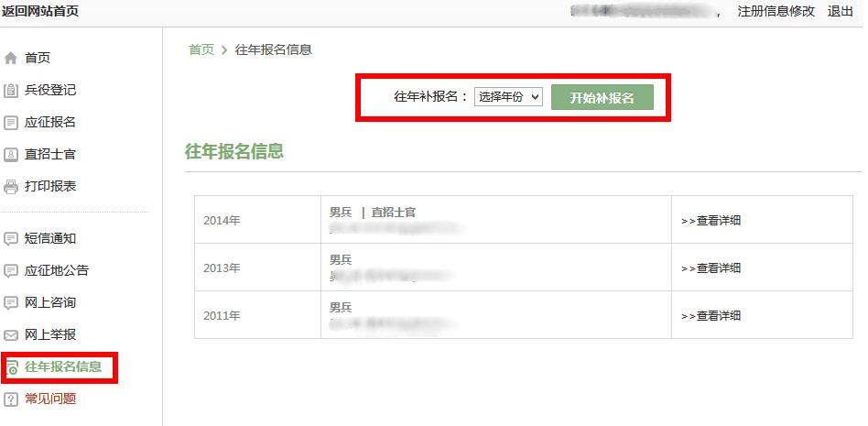Click the 首页 breadcrumb link
868x426 pixels.
tap(201, 49)
